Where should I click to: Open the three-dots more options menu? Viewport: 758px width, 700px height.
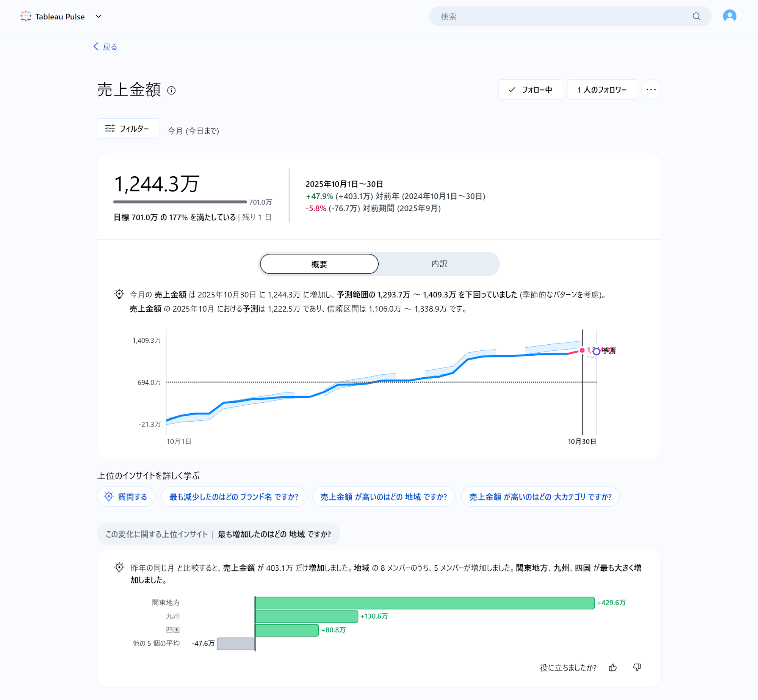tap(651, 89)
